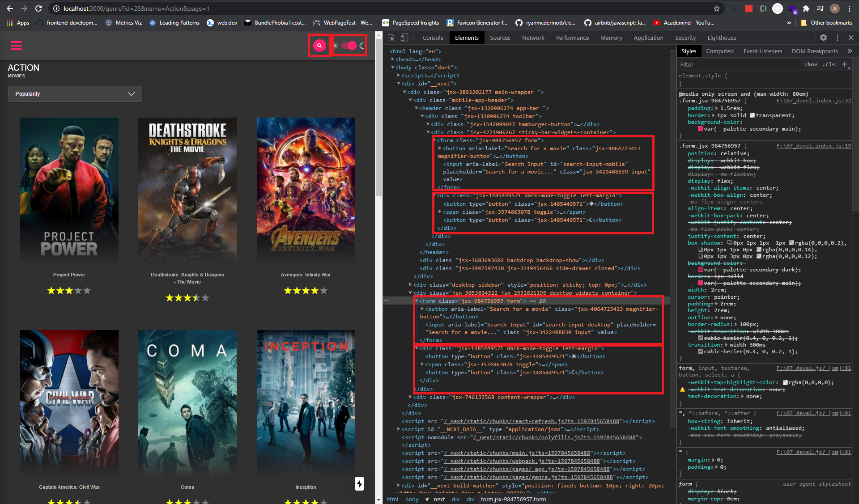Switch to the Sources tab
Viewport: 859px width, 504px height.
coord(500,38)
